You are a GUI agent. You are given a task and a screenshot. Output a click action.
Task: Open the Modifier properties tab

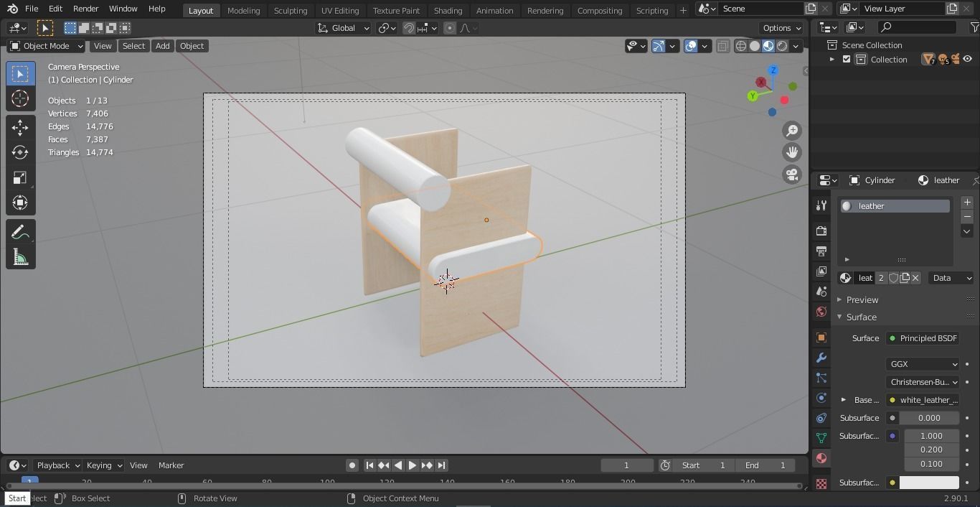click(821, 358)
